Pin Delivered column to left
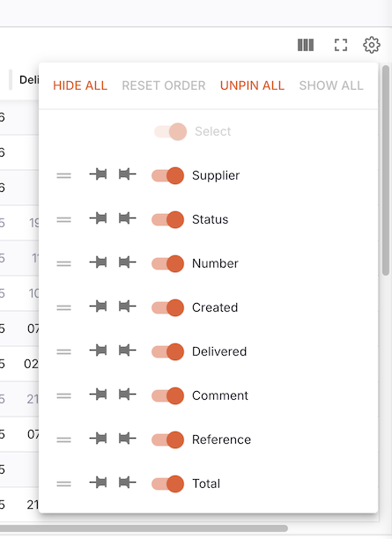The width and height of the screenshot is (392, 539). (x=98, y=351)
